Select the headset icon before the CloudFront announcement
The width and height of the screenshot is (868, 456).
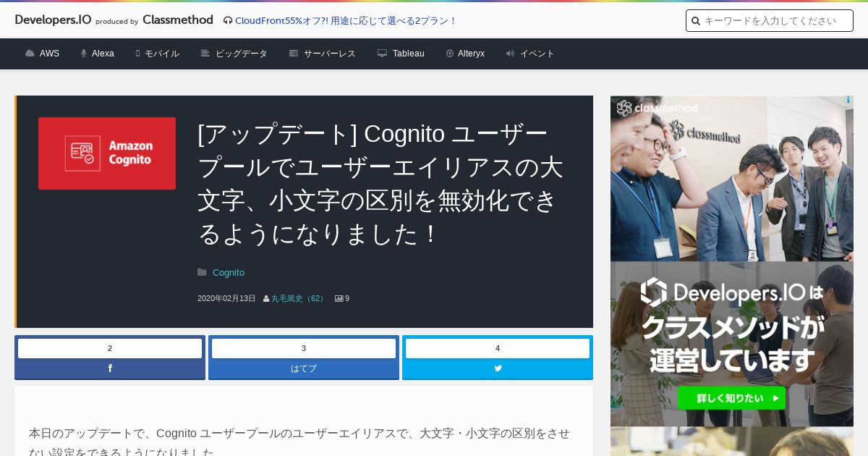[228, 21]
